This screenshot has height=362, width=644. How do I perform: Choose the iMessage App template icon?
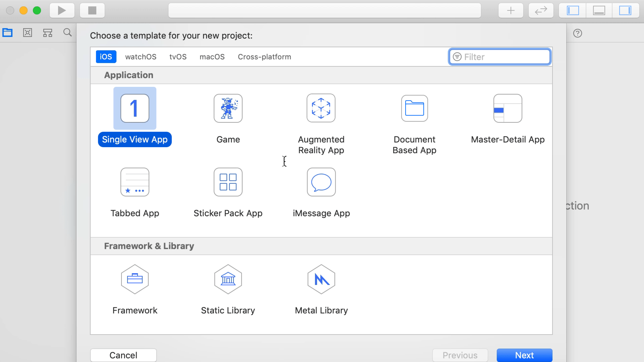[x=321, y=182]
